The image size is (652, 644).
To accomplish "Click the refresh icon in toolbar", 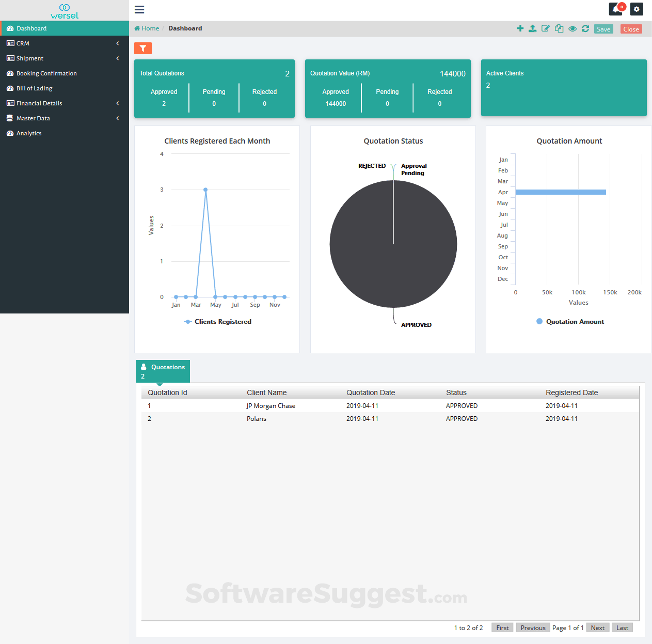I will click(585, 28).
